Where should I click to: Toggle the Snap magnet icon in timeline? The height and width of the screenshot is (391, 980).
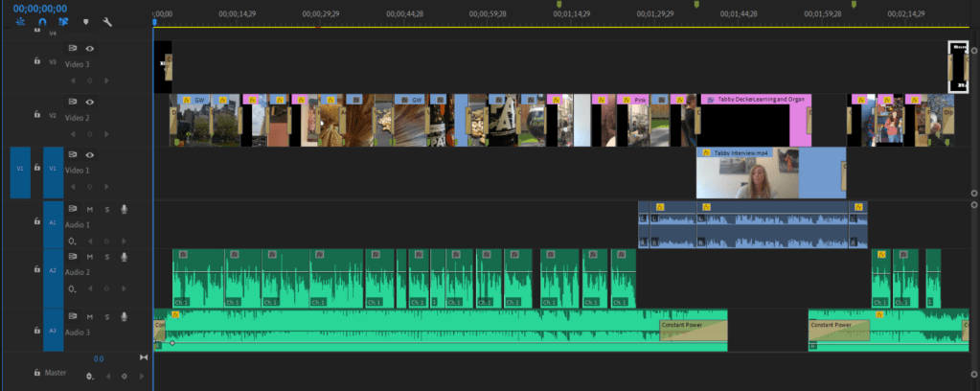[41, 21]
